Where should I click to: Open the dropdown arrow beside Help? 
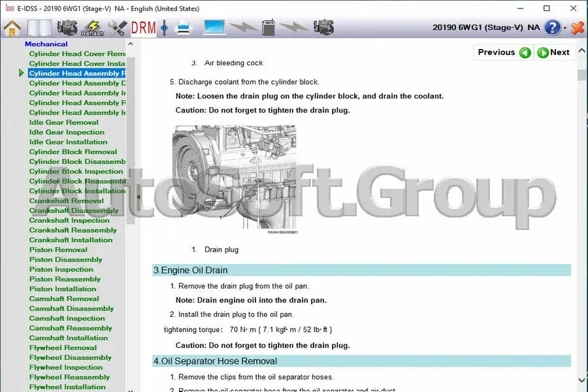tap(565, 27)
